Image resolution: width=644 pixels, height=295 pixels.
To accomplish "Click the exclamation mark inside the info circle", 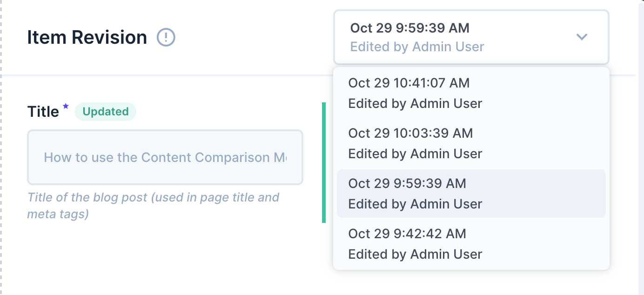I will click(166, 37).
